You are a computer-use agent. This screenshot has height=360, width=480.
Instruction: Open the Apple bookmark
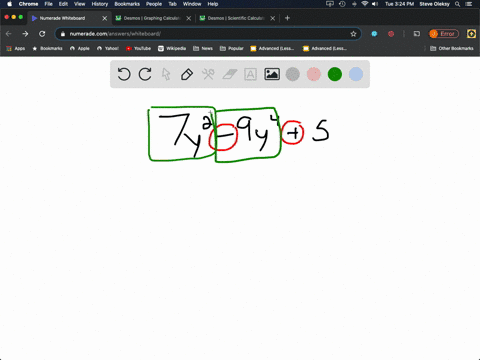click(x=80, y=48)
